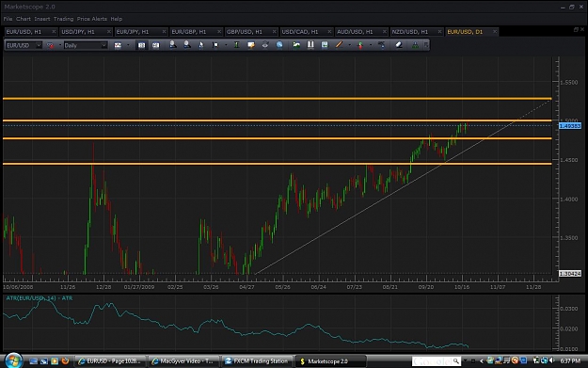Click the white vertical bars toolbar icon
The width and height of the screenshot is (588, 368).
pos(310,45)
